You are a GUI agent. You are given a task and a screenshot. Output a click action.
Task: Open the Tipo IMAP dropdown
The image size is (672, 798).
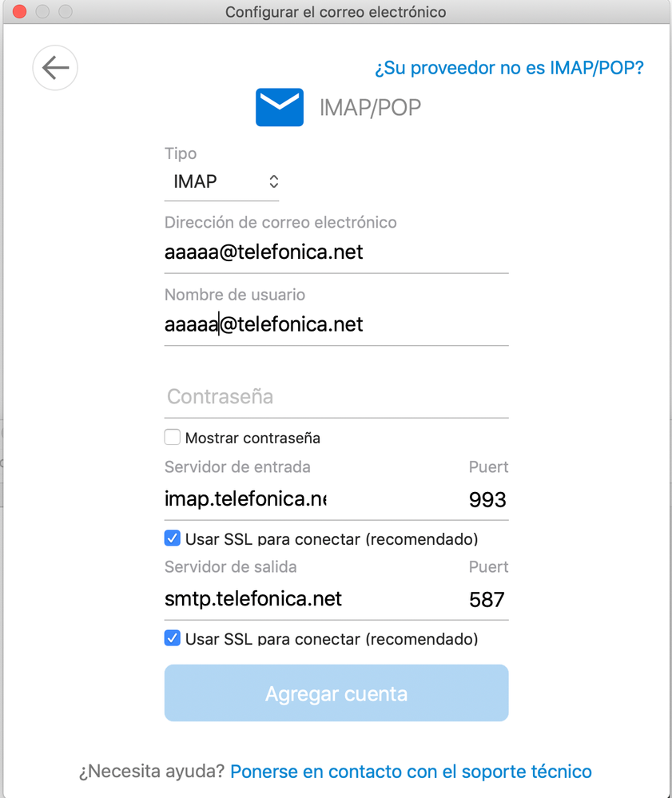click(x=222, y=181)
